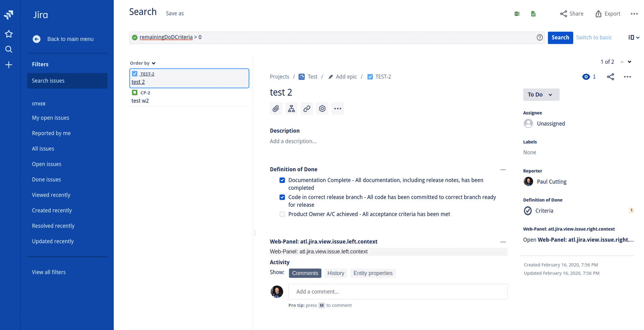Click the Add a comment input field

[x=398, y=291]
